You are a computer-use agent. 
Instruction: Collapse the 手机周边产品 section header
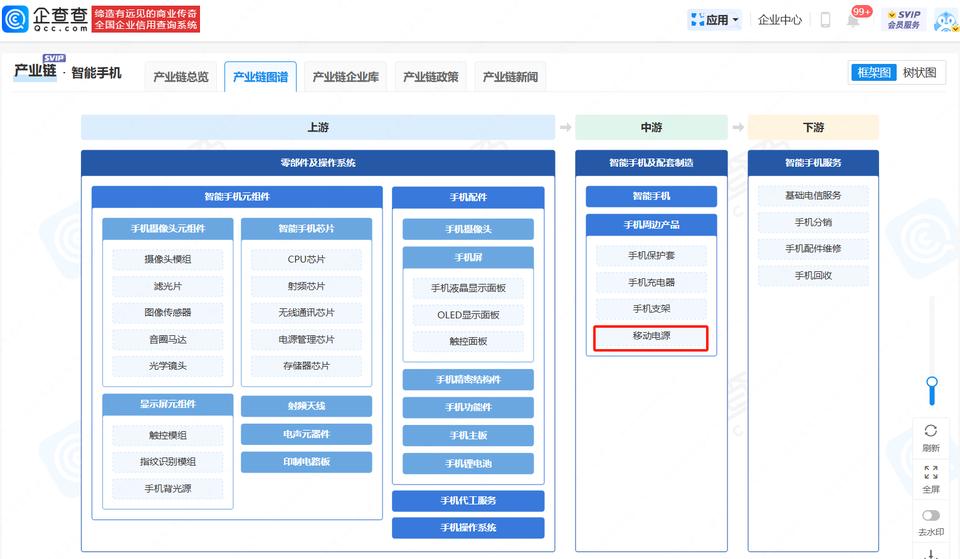click(651, 224)
